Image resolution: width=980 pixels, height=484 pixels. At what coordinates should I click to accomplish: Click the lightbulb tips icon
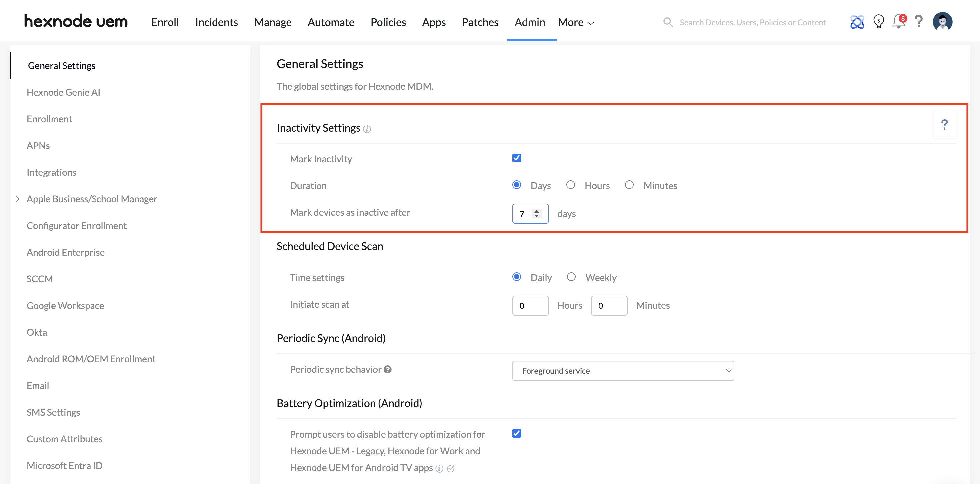[878, 22]
